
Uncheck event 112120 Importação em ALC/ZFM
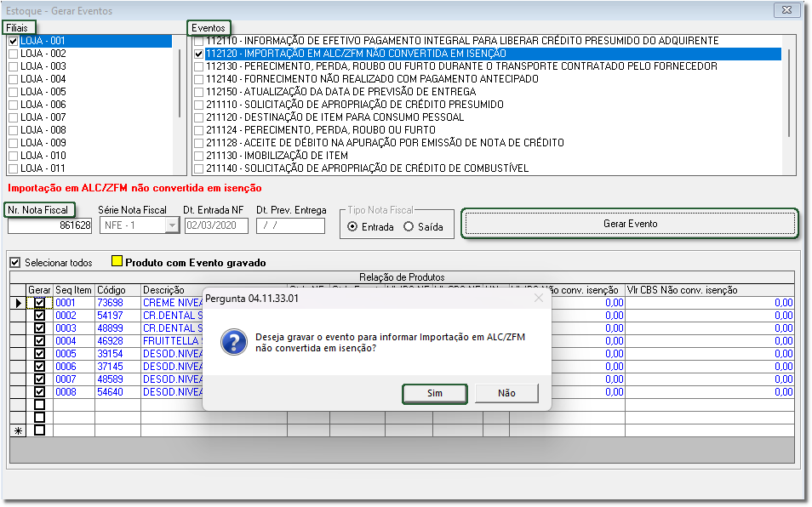pos(198,54)
